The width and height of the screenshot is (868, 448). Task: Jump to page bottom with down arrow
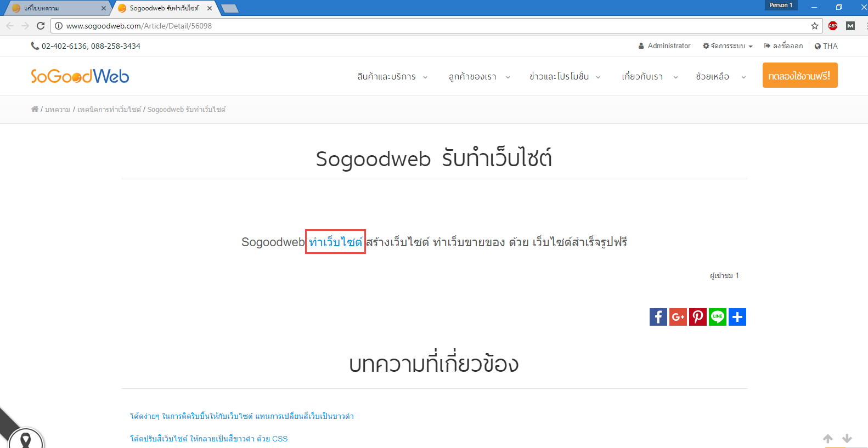click(x=847, y=438)
